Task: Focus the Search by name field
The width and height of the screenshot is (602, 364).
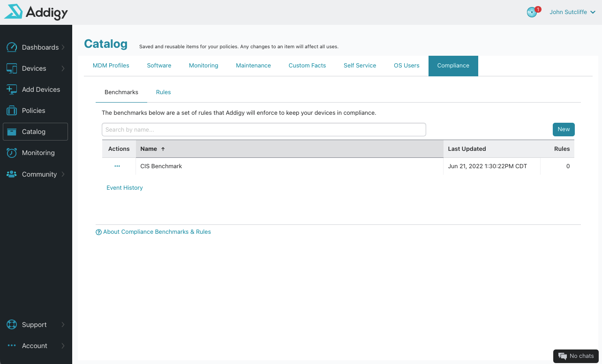Action: coord(264,130)
